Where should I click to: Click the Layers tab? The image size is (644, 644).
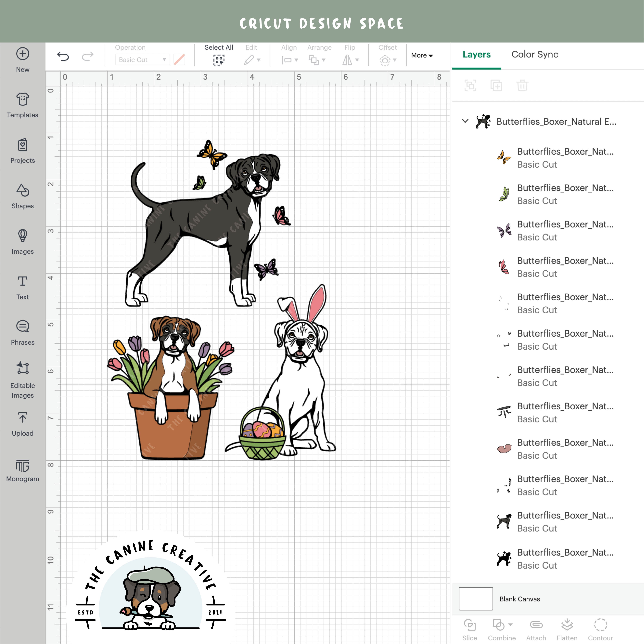tap(476, 54)
